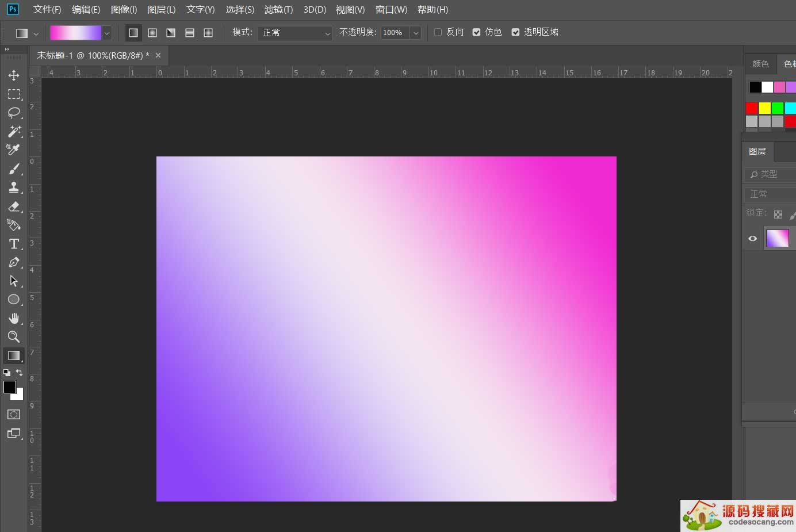This screenshot has width=796, height=532.
Task: Open the 文件(F) menu
Action: [x=47, y=10]
